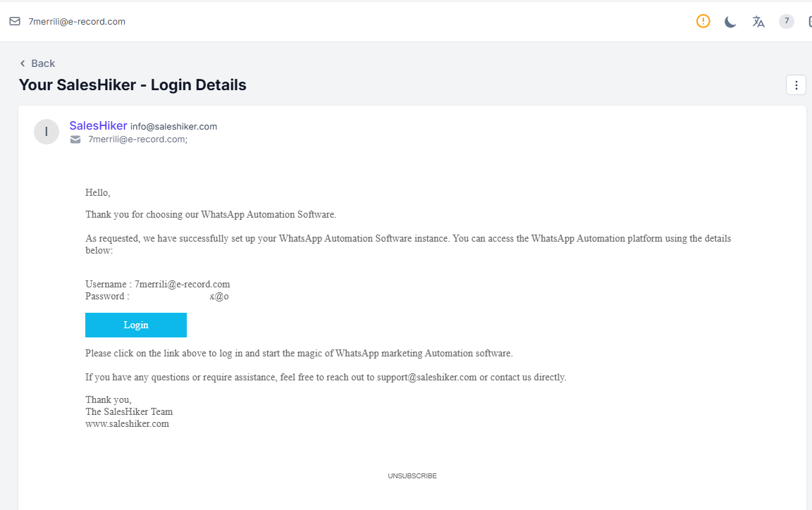This screenshot has height=510, width=812.
Task: Click the Username value in the email body
Action: 182,285
